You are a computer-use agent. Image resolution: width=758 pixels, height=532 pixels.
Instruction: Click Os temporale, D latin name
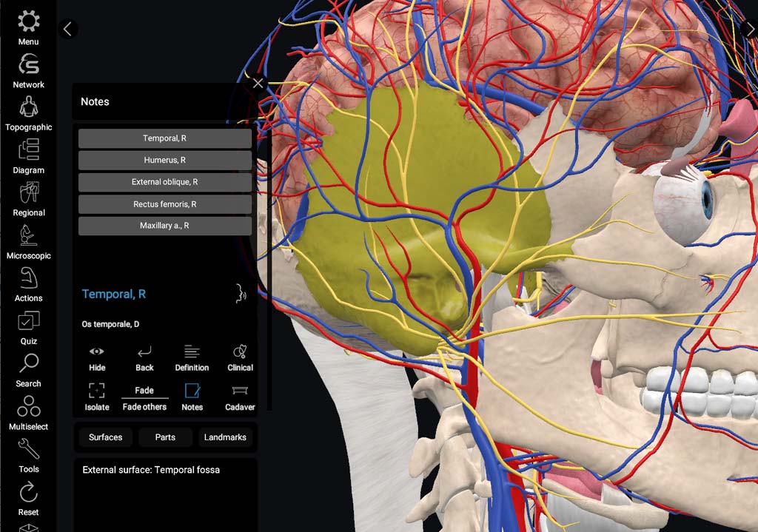[x=110, y=324]
